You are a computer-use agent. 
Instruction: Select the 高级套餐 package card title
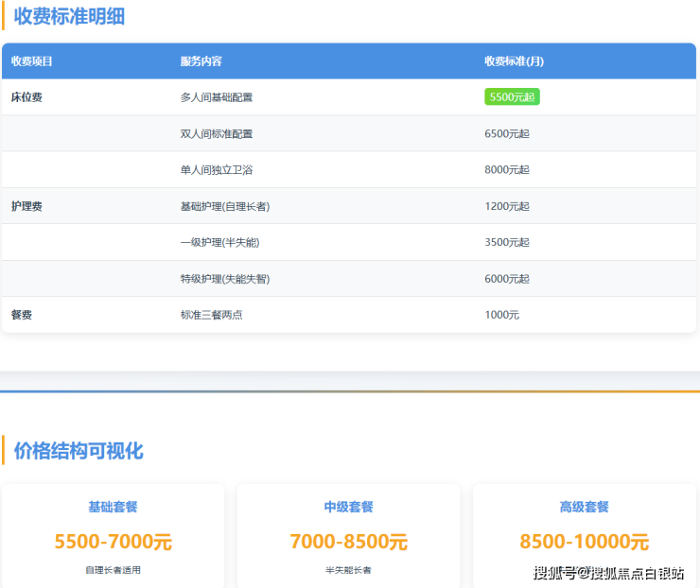click(584, 508)
